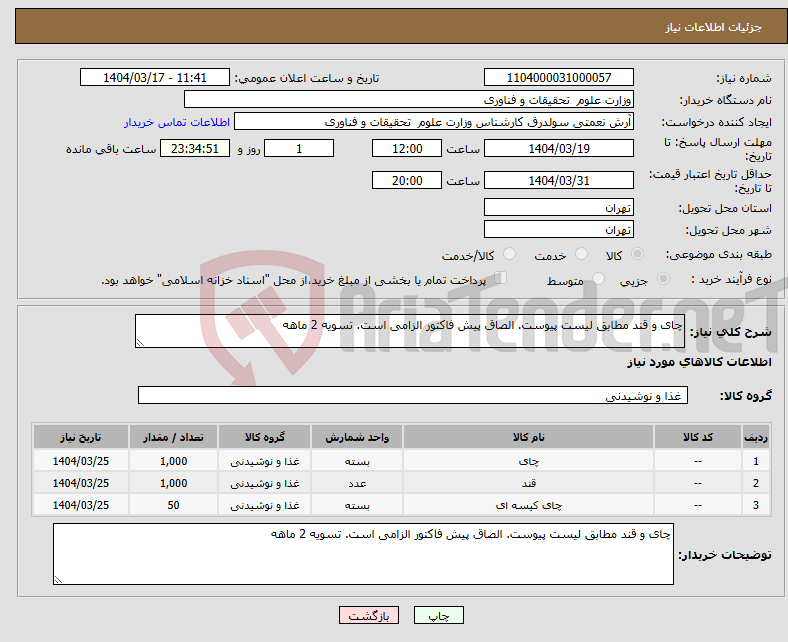Click the quantity 50 in چای کیسه ای row
Screen dimensions: 788x642
click(x=173, y=505)
